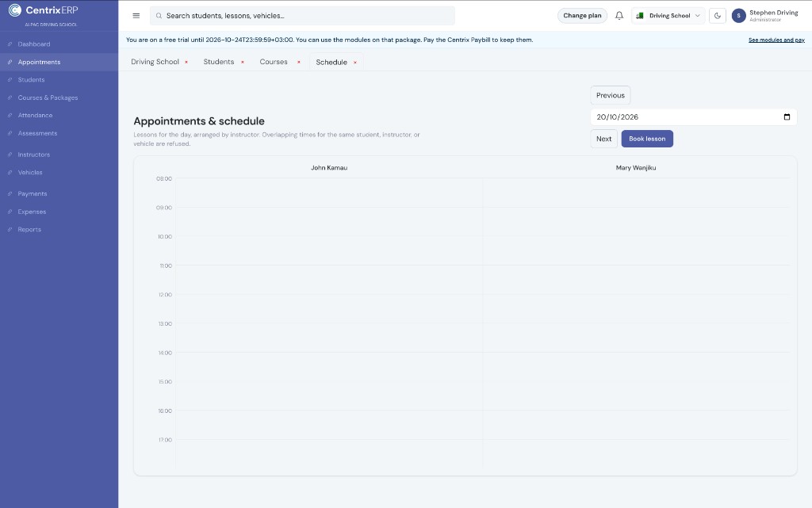Open Vehicles in the sidebar
Viewport: 812px width, 508px height.
(59, 172)
